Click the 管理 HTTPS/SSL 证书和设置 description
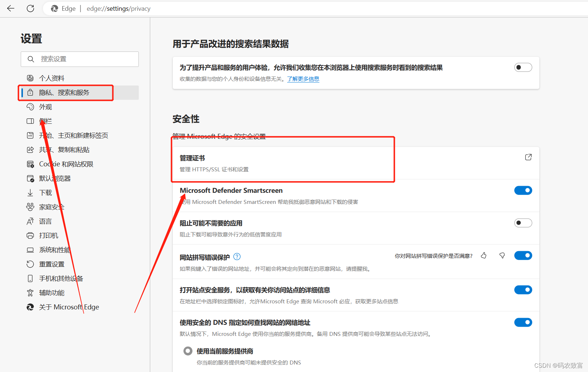588x372 pixels. [x=214, y=169]
